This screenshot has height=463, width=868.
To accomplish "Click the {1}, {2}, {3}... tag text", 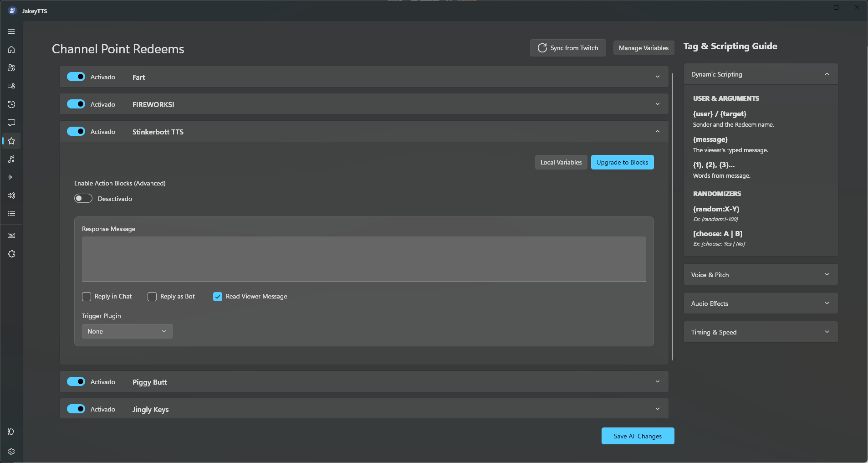I will [x=714, y=165].
